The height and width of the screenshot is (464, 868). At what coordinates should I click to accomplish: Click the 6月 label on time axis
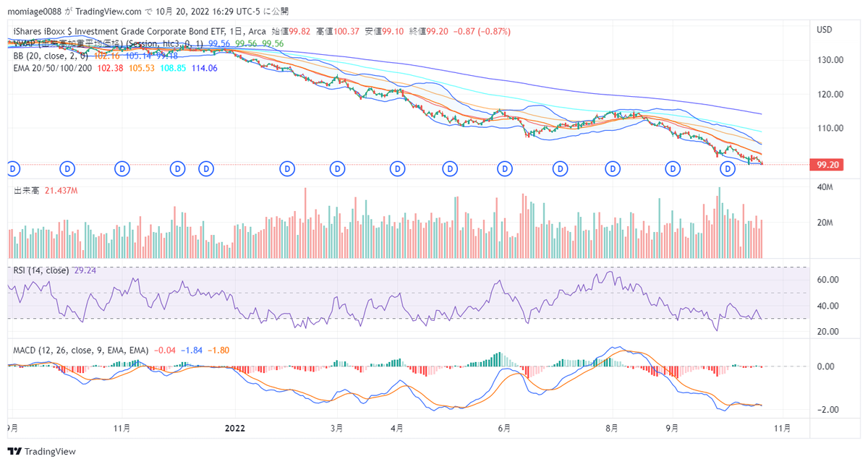[x=504, y=428]
